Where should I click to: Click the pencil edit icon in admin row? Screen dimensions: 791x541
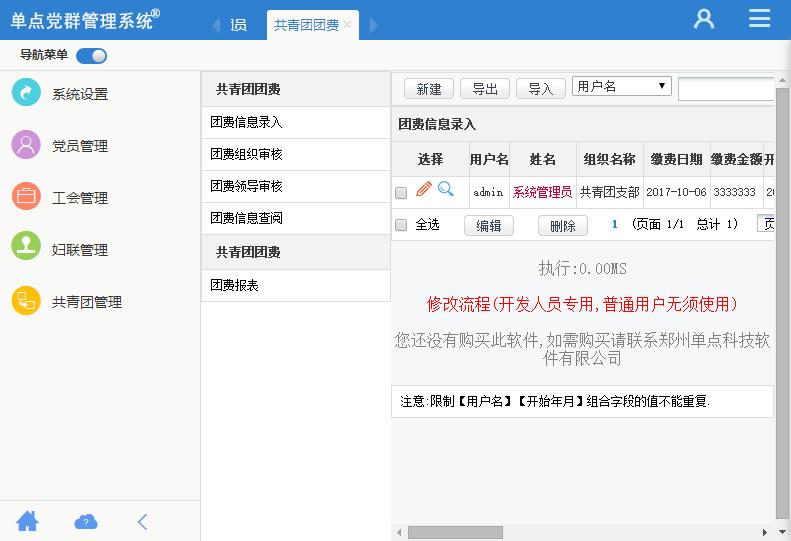[x=424, y=189]
